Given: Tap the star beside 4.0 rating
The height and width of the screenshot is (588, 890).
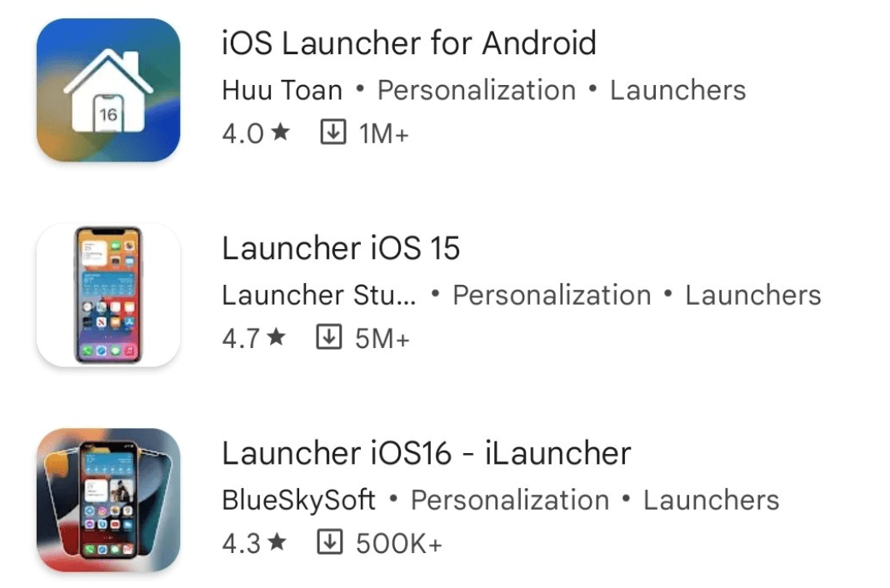Looking at the screenshot, I should [280, 132].
